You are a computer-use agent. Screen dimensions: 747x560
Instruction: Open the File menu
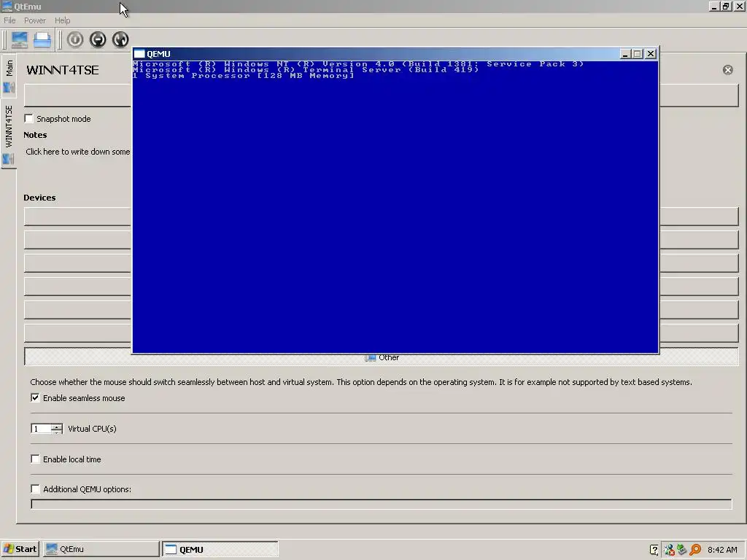pos(9,20)
